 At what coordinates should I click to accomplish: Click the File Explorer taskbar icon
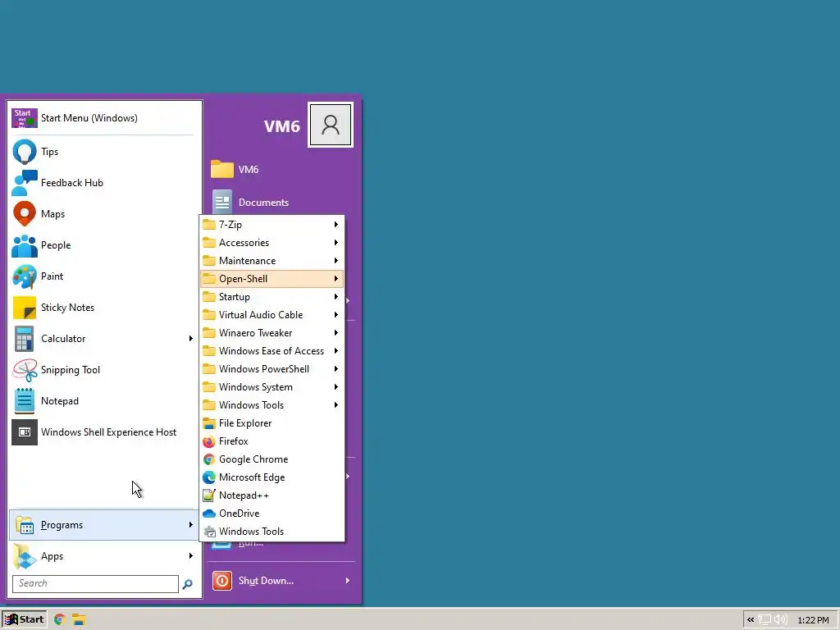pyautogui.click(x=79, y=619)
